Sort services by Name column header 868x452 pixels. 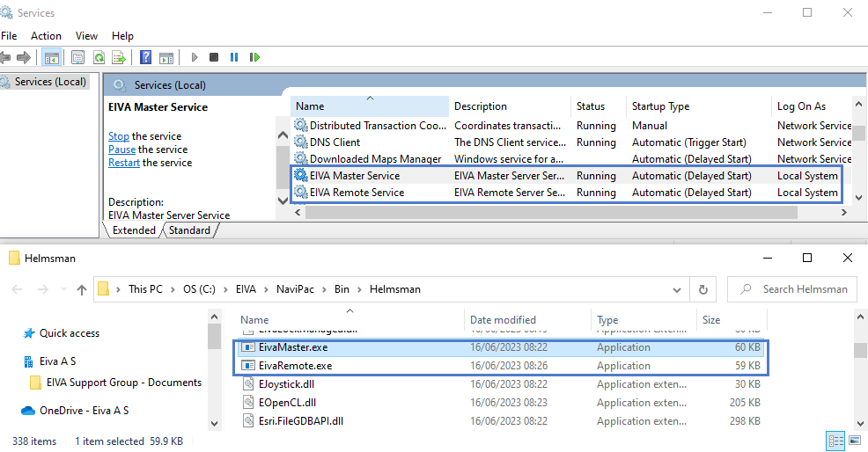pos(369,106)
